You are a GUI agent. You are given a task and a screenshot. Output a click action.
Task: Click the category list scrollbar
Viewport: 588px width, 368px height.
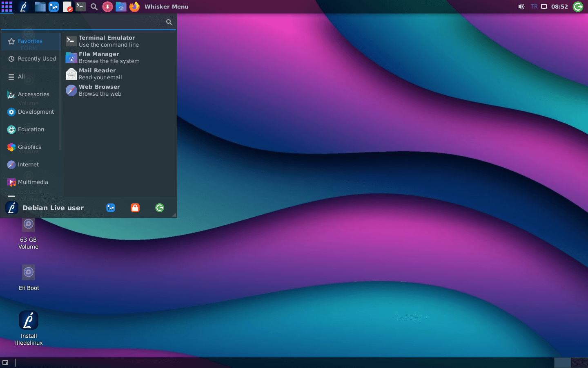(60, 92)
